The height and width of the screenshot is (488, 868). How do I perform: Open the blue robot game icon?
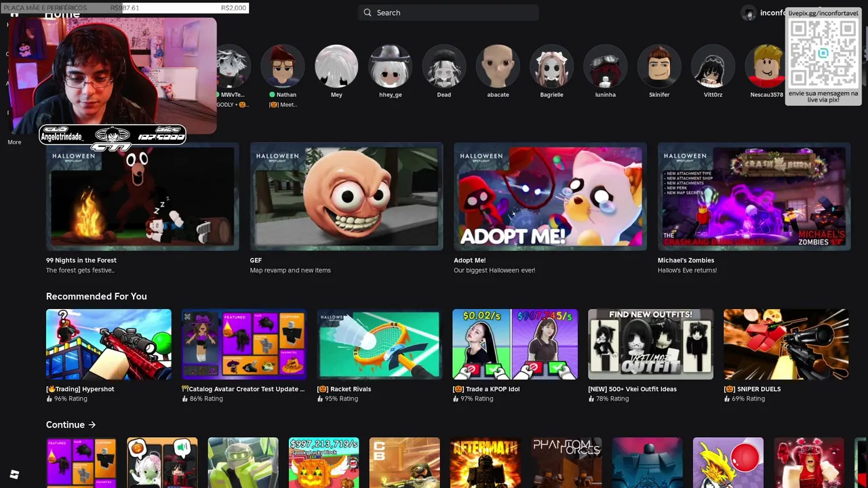(x=647, y=463)
